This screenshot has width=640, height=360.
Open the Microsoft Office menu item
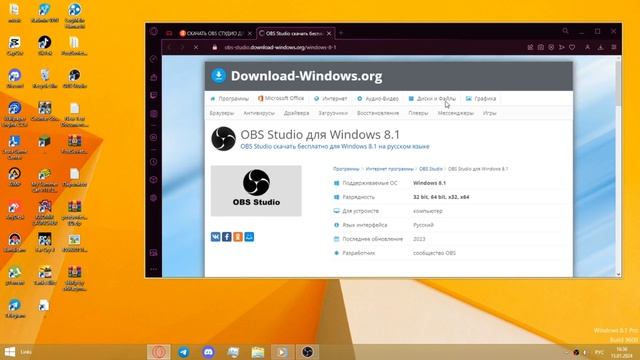point(281,98)
